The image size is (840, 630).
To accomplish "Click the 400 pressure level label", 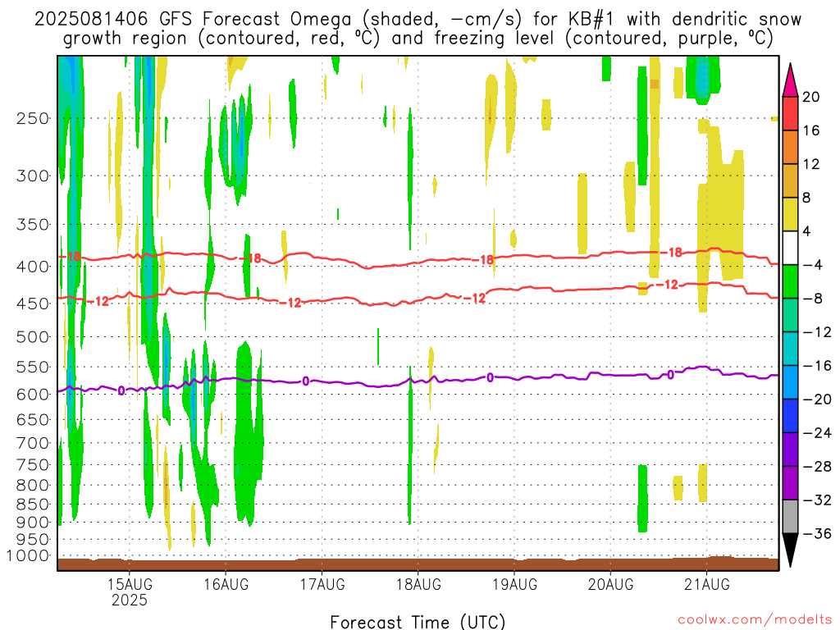I will point(33,267).
